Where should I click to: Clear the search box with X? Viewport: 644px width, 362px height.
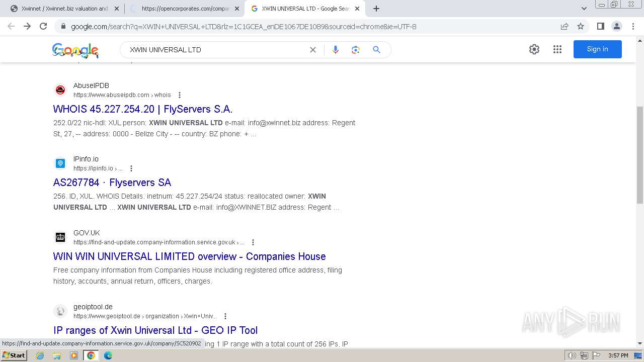click(313, 50)
